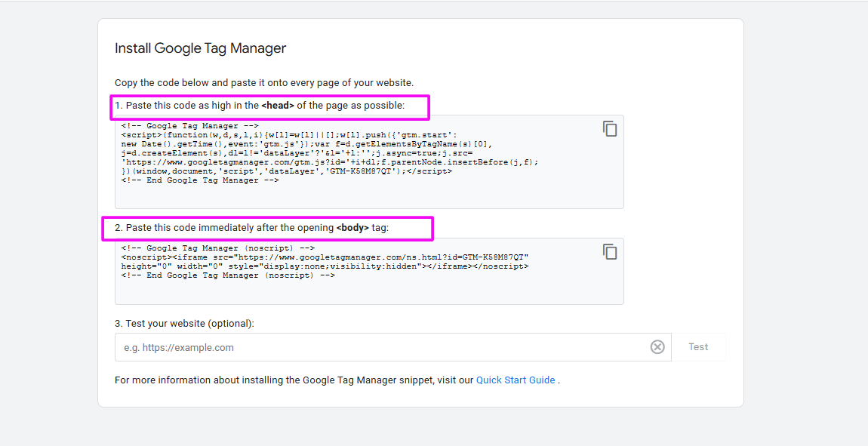
Task: Click the Test button
Action: (x=698, y=347)
